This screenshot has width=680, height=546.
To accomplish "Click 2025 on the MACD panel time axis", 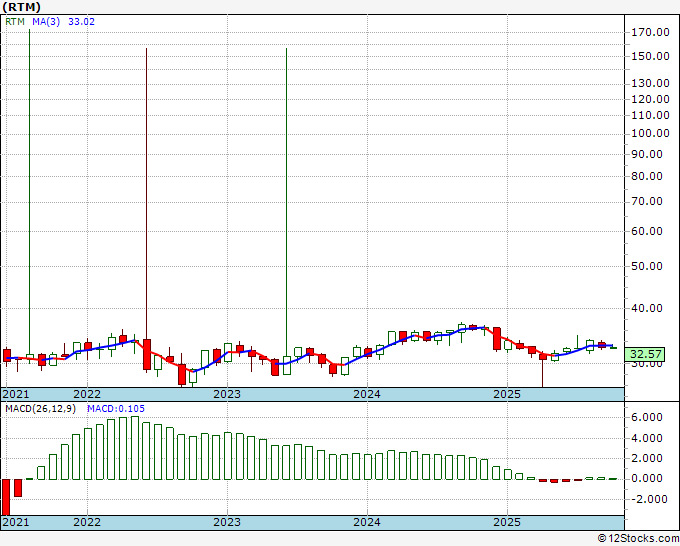I will (507, 522).
